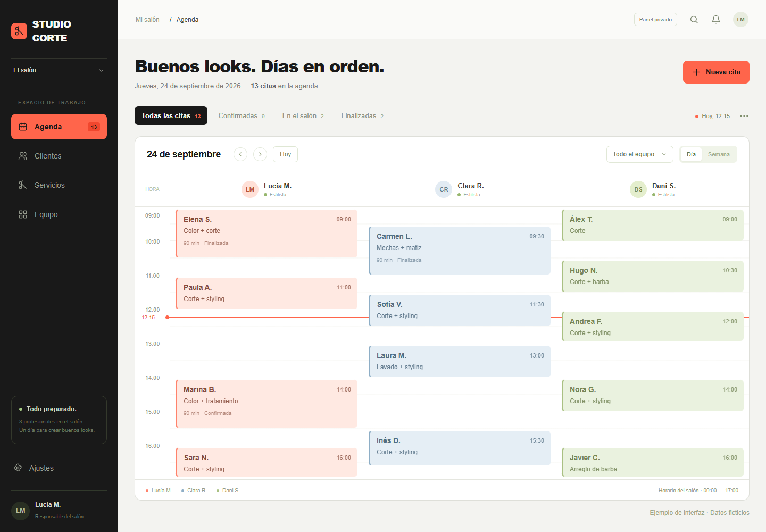766x532 pixels.
Task: Click Lucía M. Responsable del salón profile
Action: click(59, 510)
